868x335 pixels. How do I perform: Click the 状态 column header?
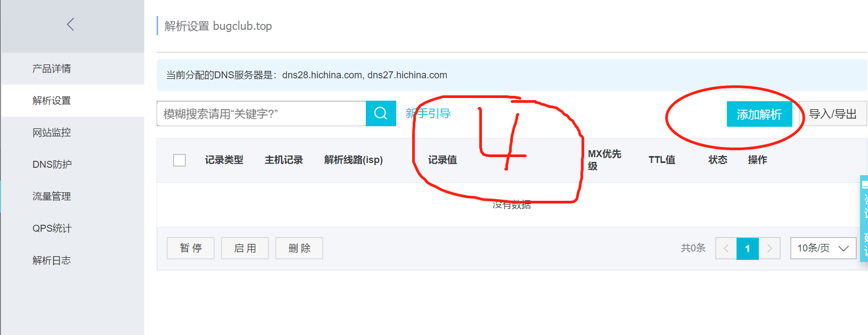(x=718, y=160)
